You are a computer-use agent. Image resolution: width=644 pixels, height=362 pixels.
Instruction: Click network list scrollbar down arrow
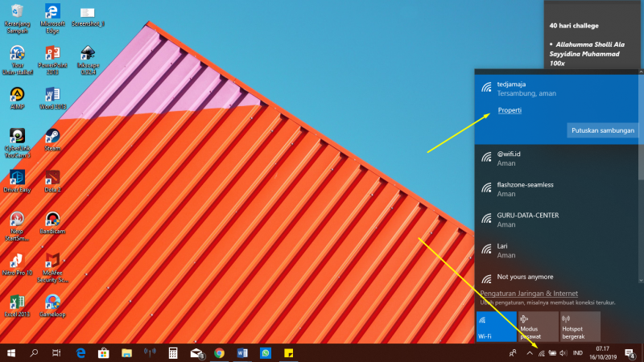click(x=641, y=280)
